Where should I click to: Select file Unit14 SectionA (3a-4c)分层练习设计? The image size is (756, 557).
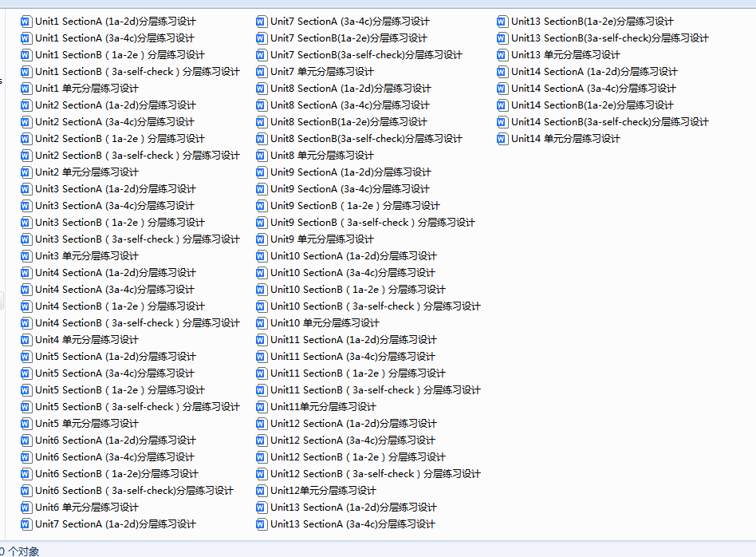coord(593,89)
